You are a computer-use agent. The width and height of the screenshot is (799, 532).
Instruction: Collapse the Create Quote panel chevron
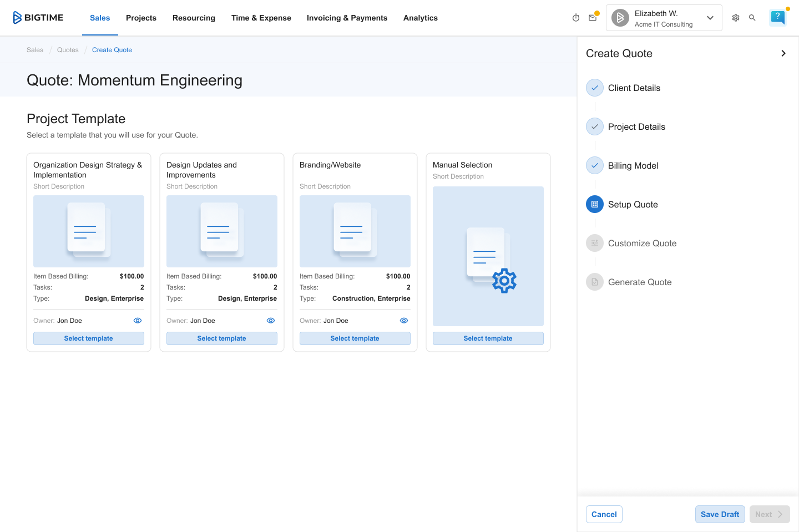783,53
